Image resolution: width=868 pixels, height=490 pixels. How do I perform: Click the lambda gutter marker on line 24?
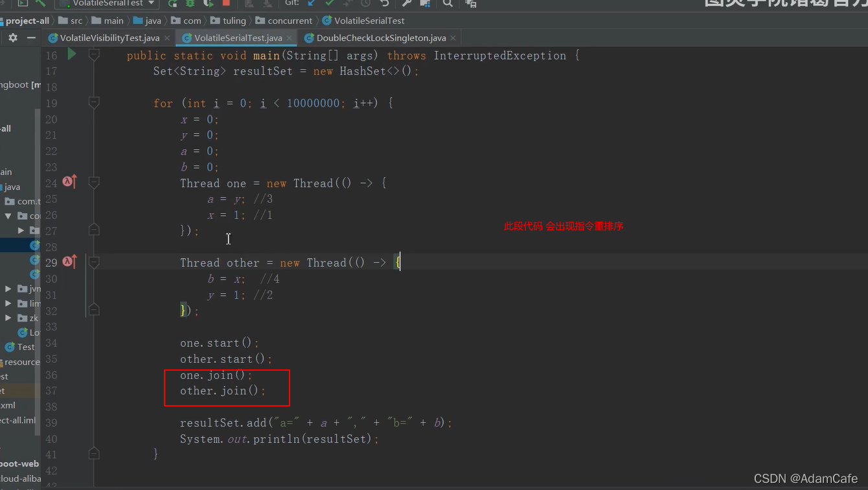[x=70, y=182]
